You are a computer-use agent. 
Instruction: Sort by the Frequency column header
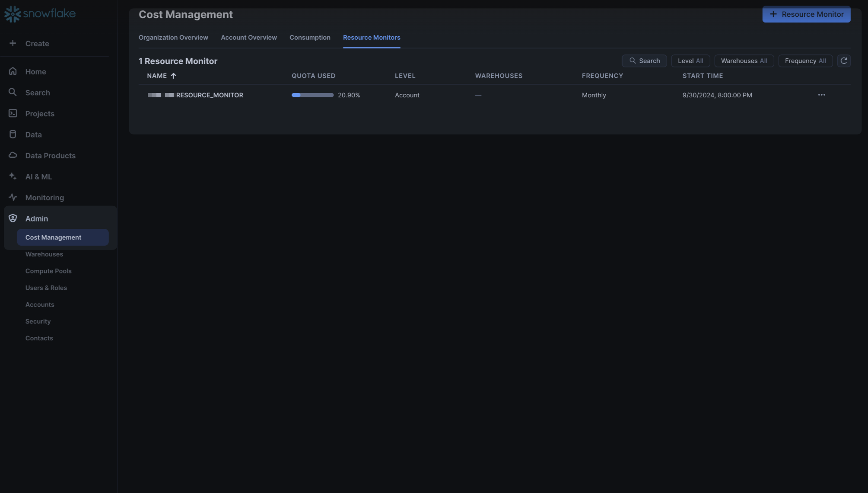pyautogui.click(x=602, y=76)
